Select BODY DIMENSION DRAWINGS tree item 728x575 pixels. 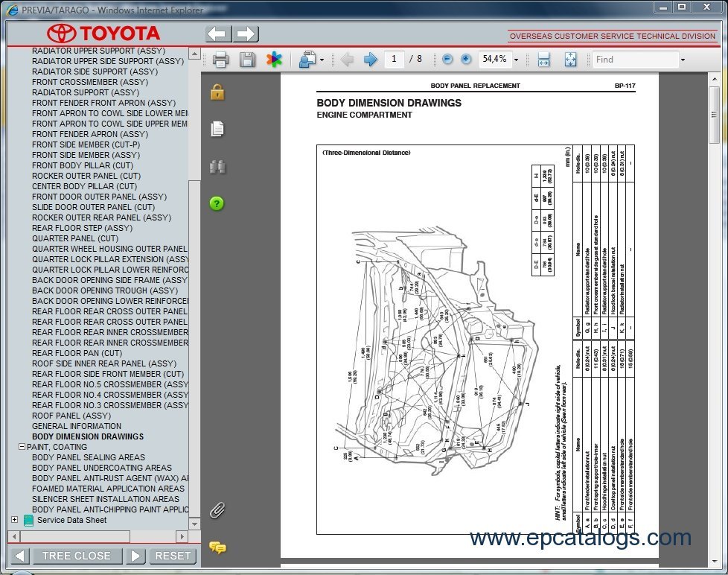[88, 436]
